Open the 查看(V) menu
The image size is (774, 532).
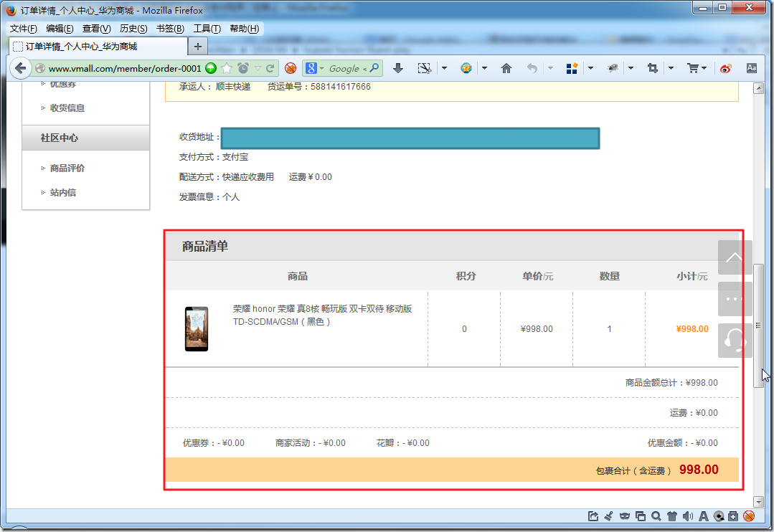[96, 29]
